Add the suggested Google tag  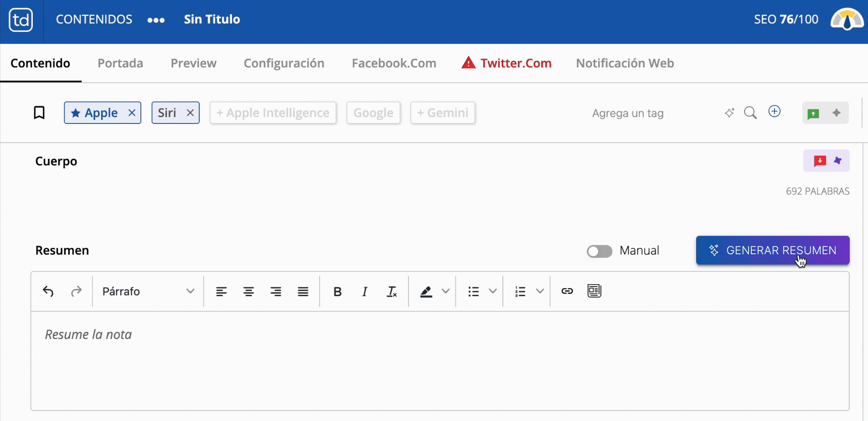click(x=373, y=113)
